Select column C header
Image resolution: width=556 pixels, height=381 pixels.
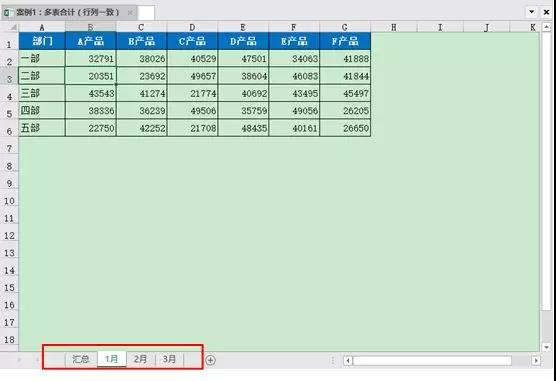click(141, 27)
